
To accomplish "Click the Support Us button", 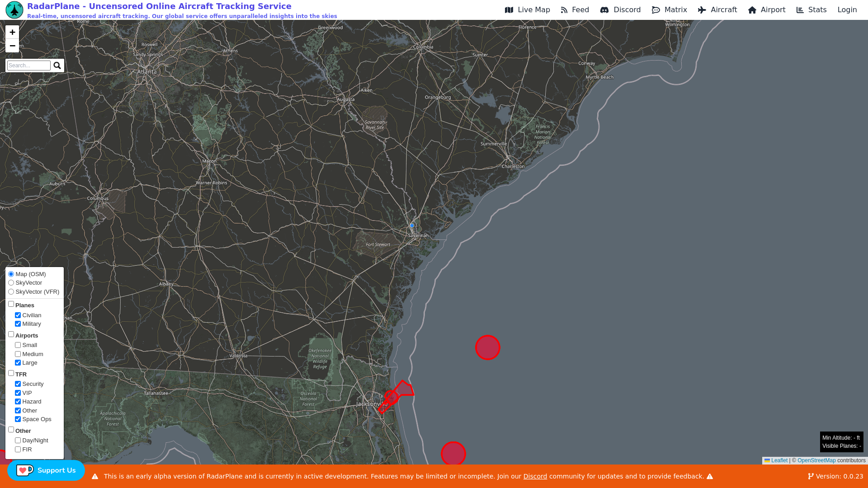I will (46, 470).
